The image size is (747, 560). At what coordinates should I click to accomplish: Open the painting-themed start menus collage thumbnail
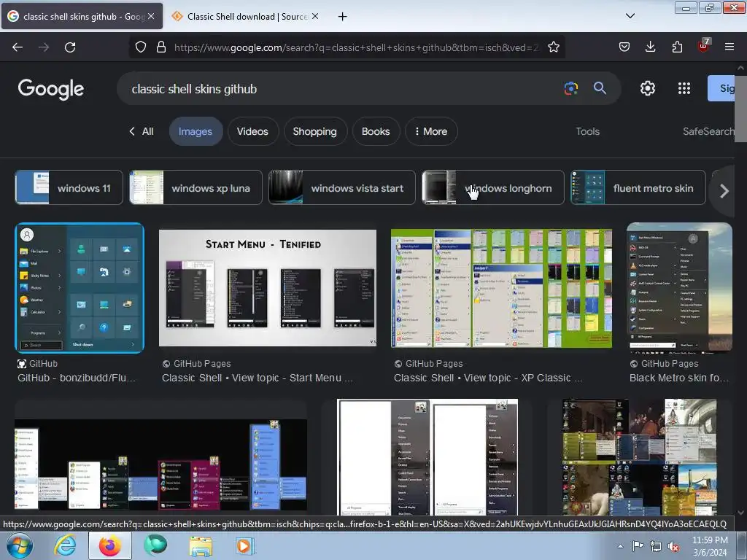point(639,457)
